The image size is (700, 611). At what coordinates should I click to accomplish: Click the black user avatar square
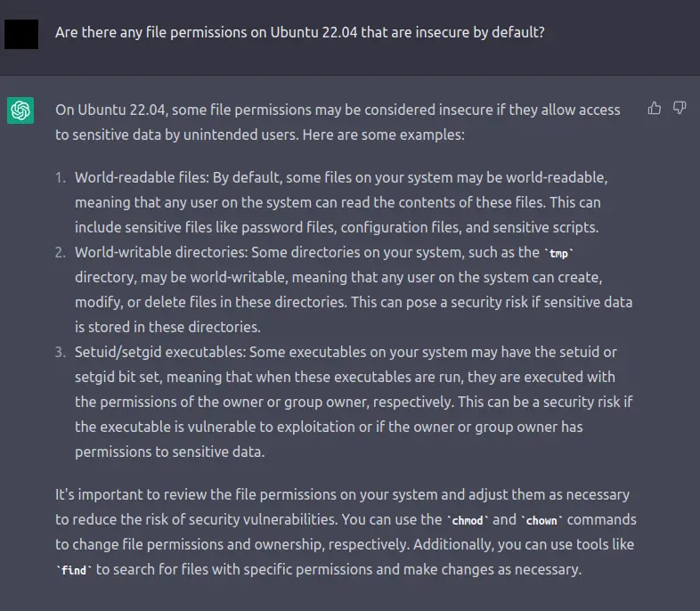[21, 34]
